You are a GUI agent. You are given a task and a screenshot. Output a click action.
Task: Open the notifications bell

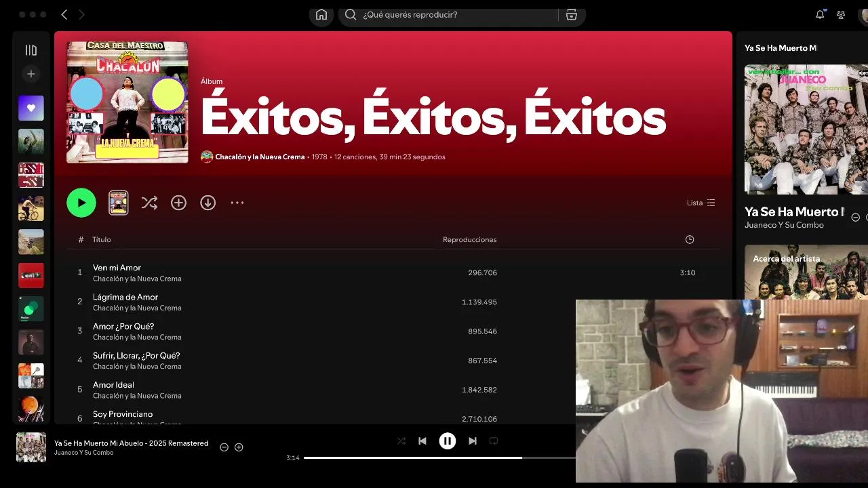point(820,14)
